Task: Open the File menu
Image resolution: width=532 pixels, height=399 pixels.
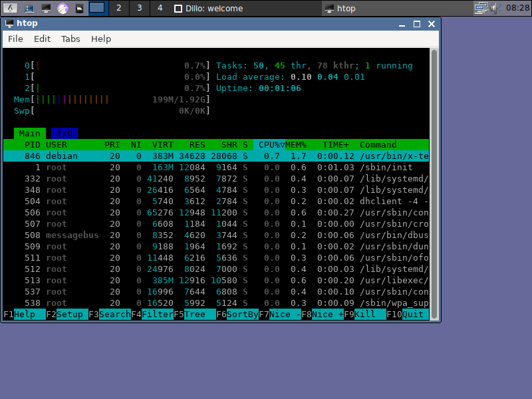Action: point(15,39)
